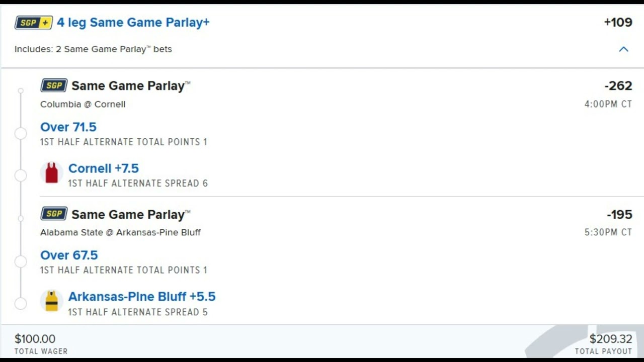The width and height of the screenshot is (644, 362).
Task: Click the Over 71.5 selection
Action: point(68,127)
